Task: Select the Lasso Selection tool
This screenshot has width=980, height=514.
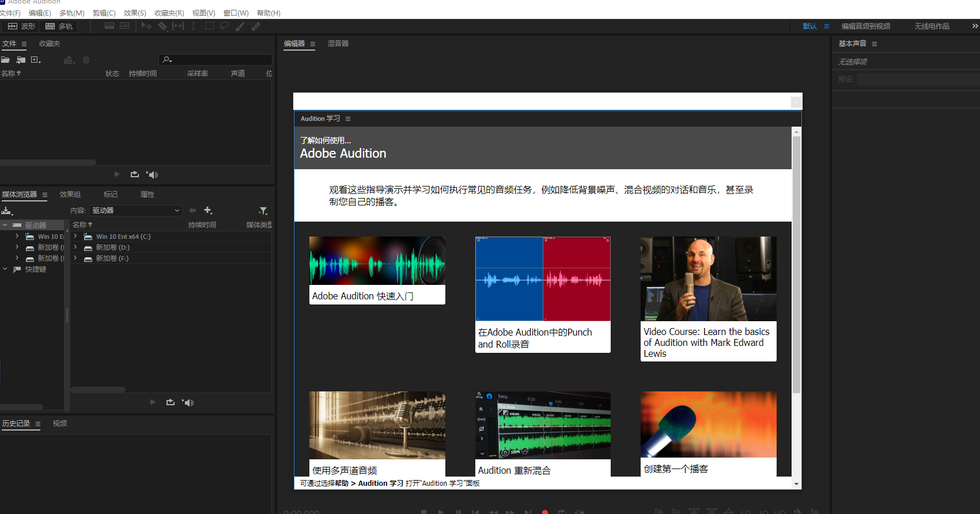Action: pyautogui.click(x=225, y=26)
